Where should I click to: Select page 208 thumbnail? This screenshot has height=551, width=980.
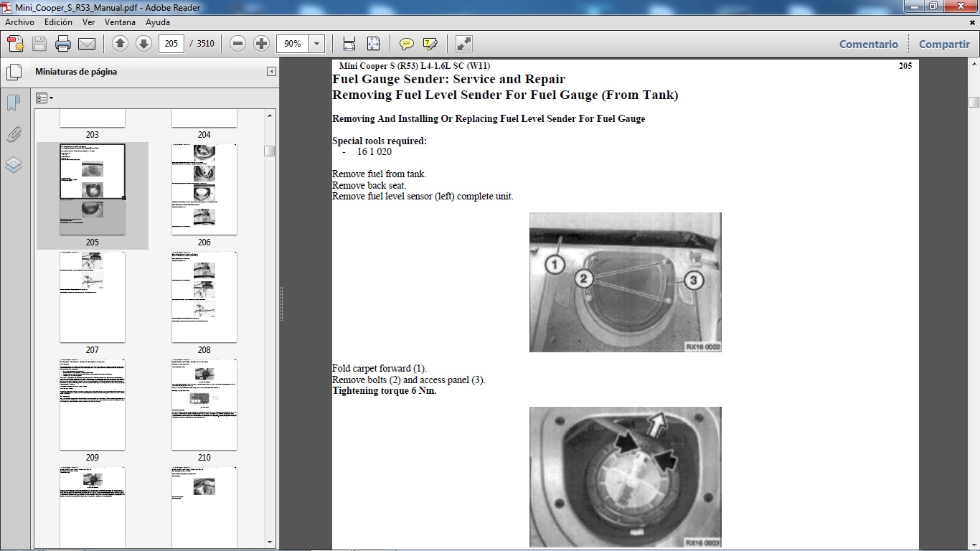tap(204, 297)
